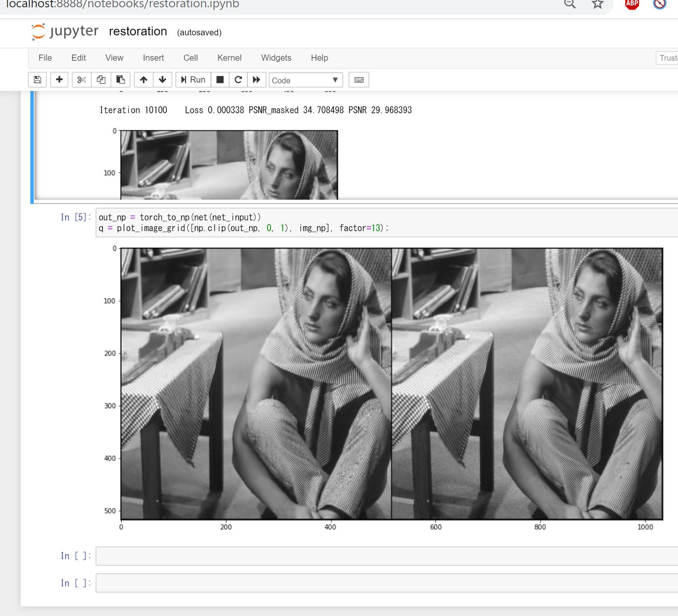Open the Help menu

point(319,58)
